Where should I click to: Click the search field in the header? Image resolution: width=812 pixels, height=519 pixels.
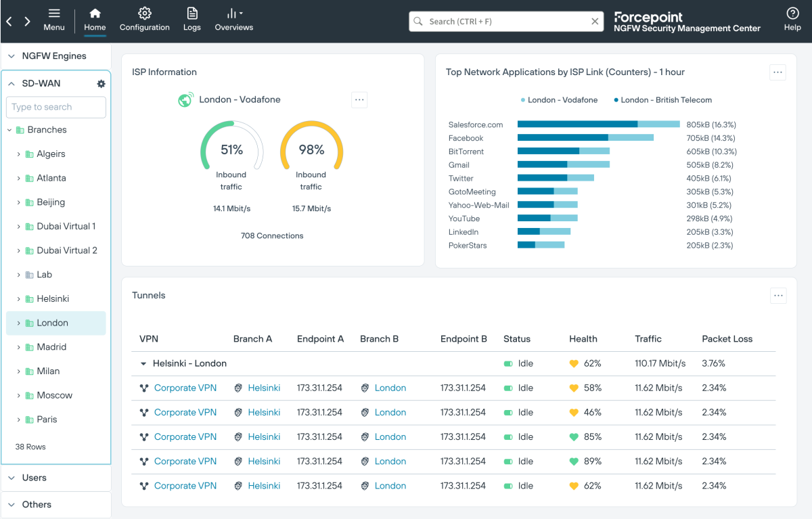tap(506, 22)
